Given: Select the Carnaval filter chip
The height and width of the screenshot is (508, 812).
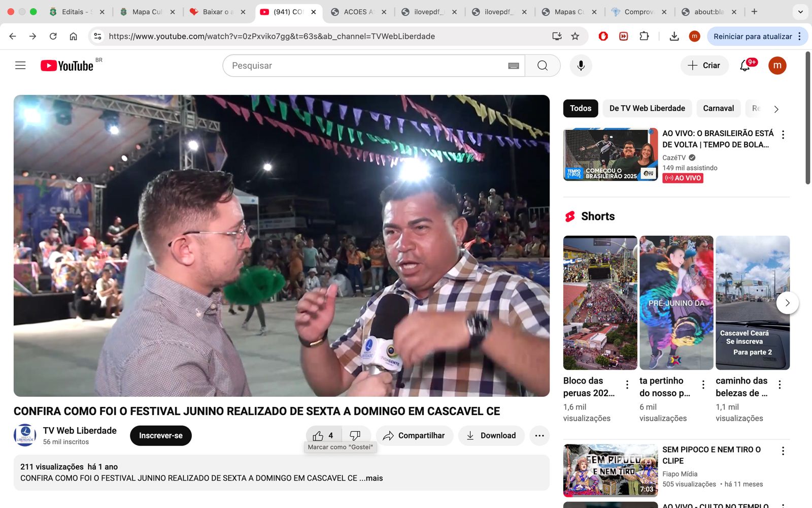Looking at the screenshot, I should [718, 108].
